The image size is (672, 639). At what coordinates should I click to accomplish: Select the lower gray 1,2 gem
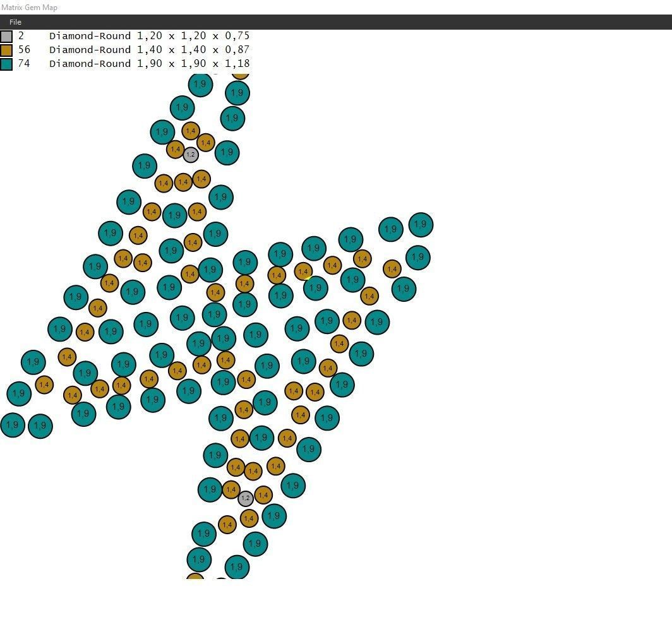(x=246, y=498)
